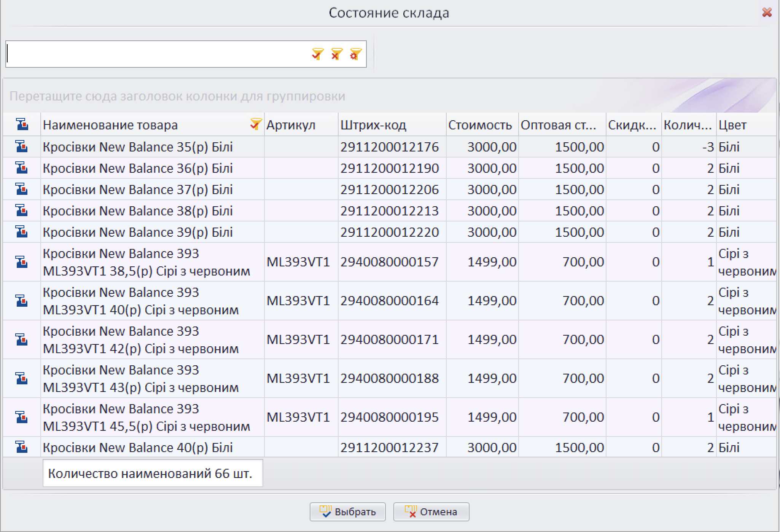
Task: Click the filter funnel in the Наименование товара header
Action: pyautogui.click(x=256, y=124)
